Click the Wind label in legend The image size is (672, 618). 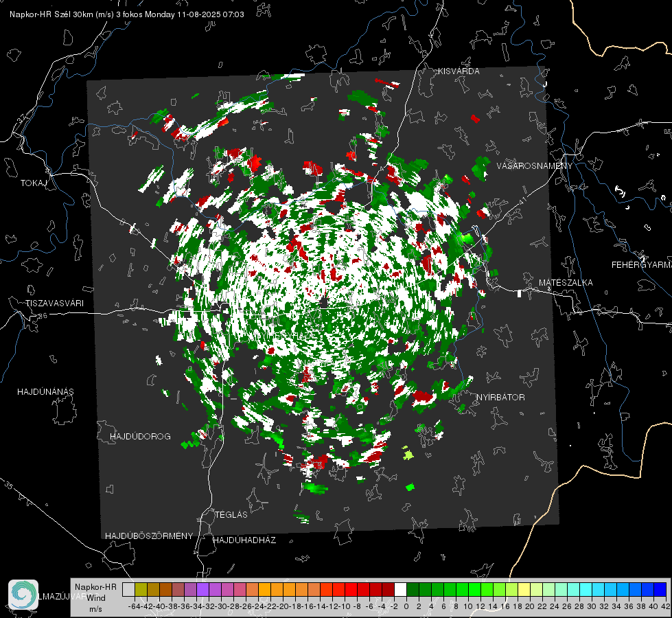click(x=96, y=597)
